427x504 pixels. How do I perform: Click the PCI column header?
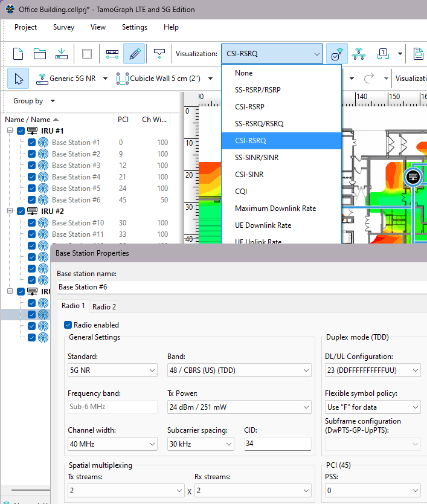[126, 120]
